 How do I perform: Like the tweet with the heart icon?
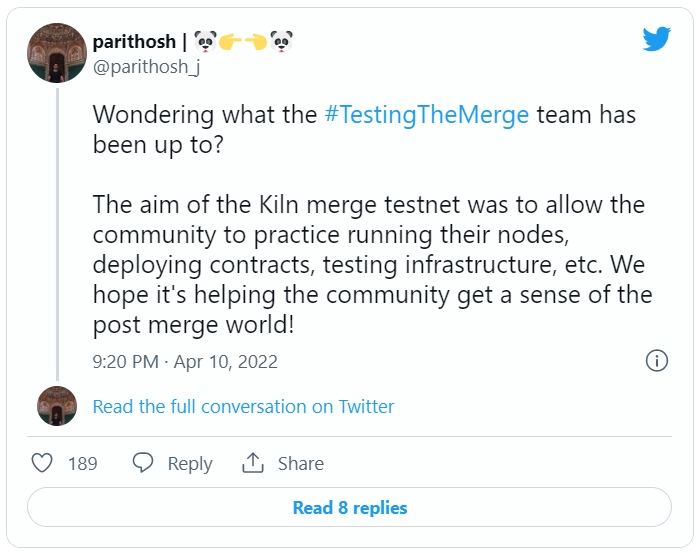(42, 463)
